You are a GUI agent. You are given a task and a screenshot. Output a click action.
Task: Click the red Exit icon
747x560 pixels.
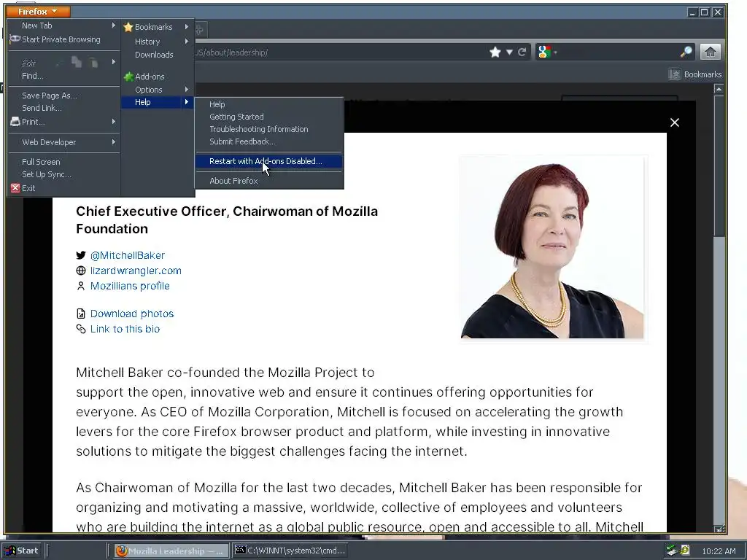click(x=15, y=187)
